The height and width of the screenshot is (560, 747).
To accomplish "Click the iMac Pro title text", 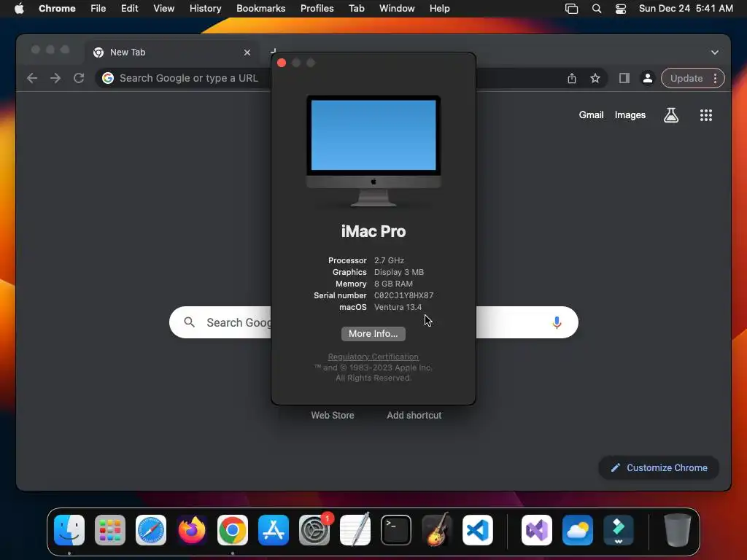I will [373, 231].
